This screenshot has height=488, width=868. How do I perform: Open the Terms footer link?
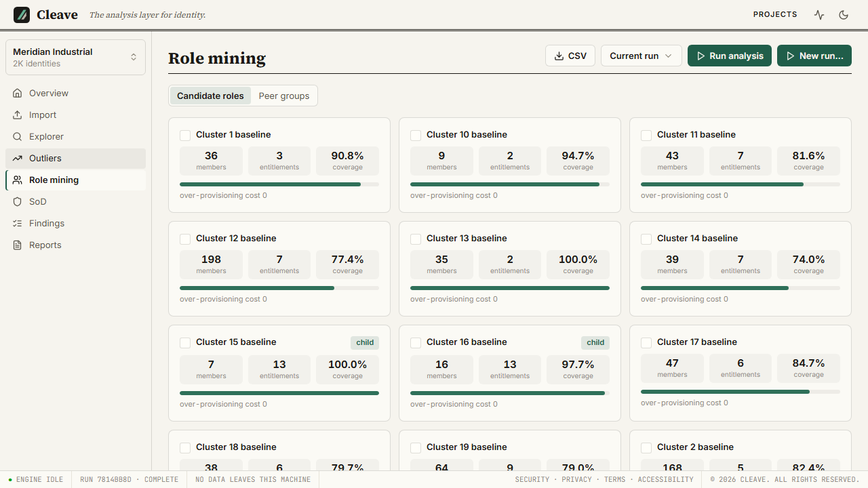[x=615, y=480]
